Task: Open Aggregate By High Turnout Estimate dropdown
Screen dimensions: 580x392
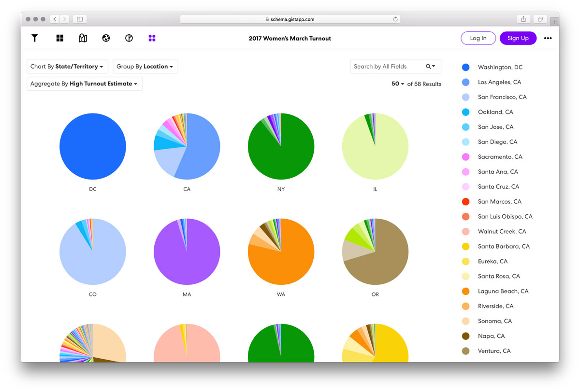Action: (x=85, y=84)
